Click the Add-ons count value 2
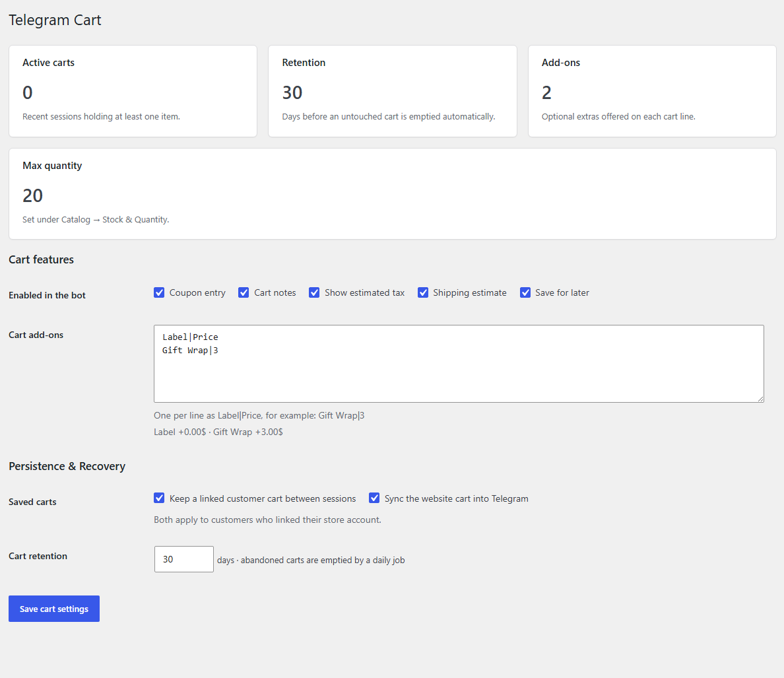Screen dimensions: 784x678 (x=546, y=92)
